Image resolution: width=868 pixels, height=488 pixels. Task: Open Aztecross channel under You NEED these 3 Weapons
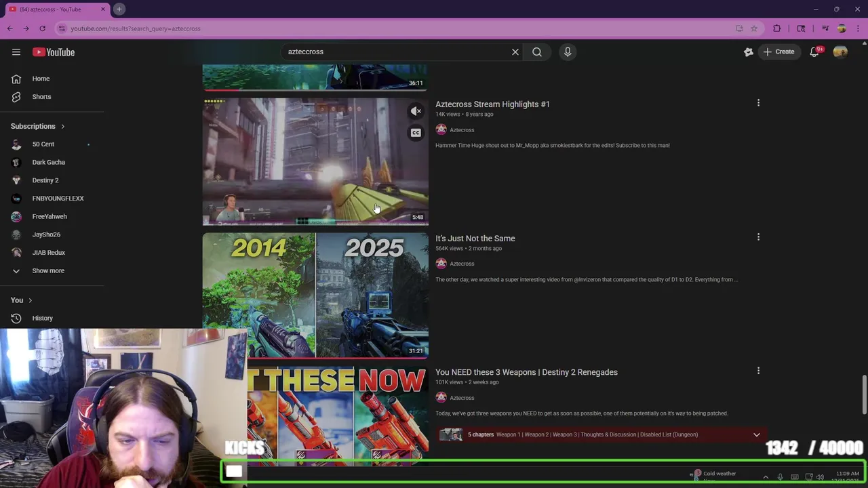point(462,398)
